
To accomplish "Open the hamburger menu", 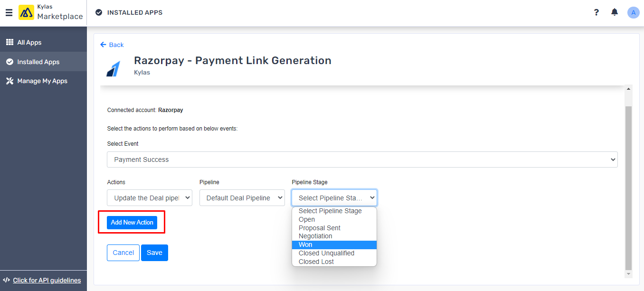I will pyautogui.click(x=9, y=13).
